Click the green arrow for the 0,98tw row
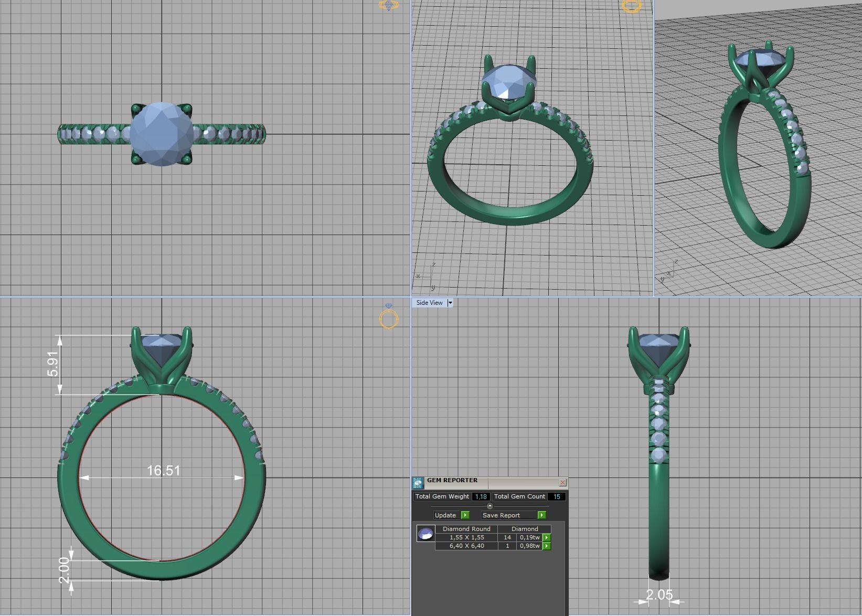The width and height of the screenshot is (862, 616). pyautogui.click(x=547, y=546)
